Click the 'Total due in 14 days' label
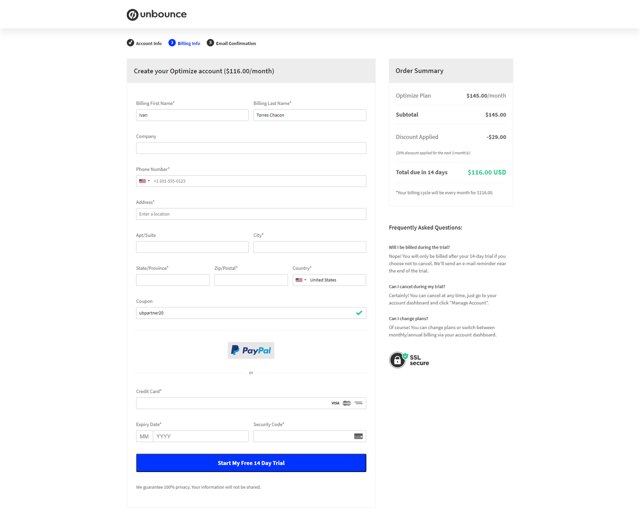This screenshot has height=521, width=640. [421, 172]
